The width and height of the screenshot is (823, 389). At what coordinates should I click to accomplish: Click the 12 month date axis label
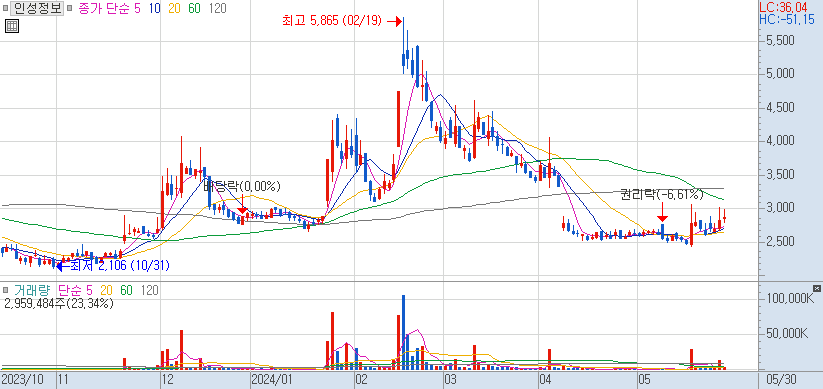click(168, 379)
